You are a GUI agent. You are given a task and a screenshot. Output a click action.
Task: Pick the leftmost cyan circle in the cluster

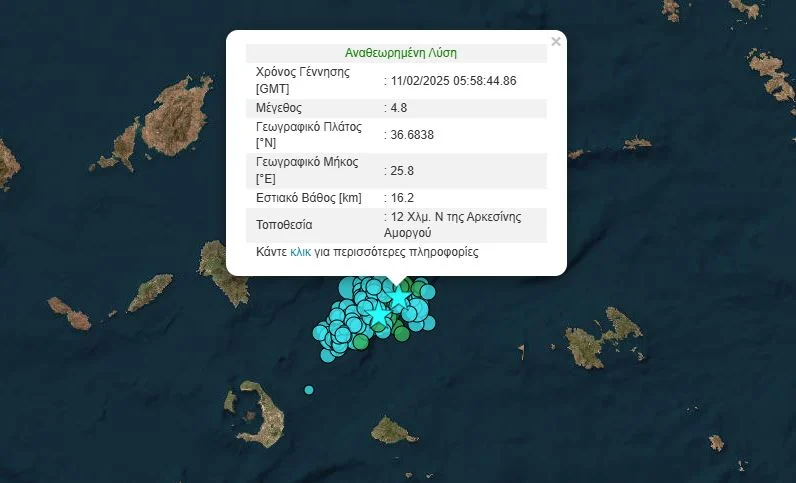[320, 333]
